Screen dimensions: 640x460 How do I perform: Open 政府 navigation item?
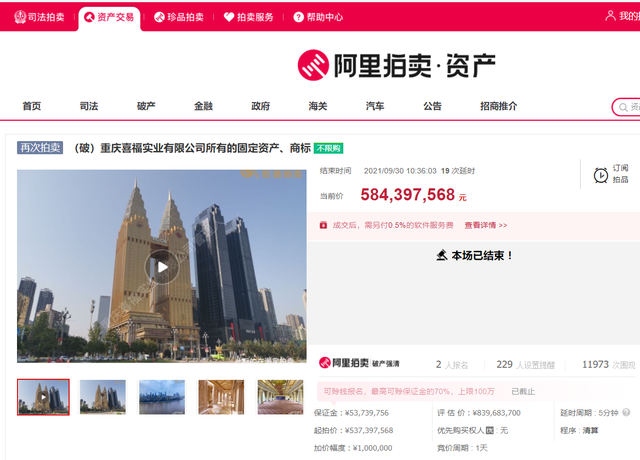260,106
